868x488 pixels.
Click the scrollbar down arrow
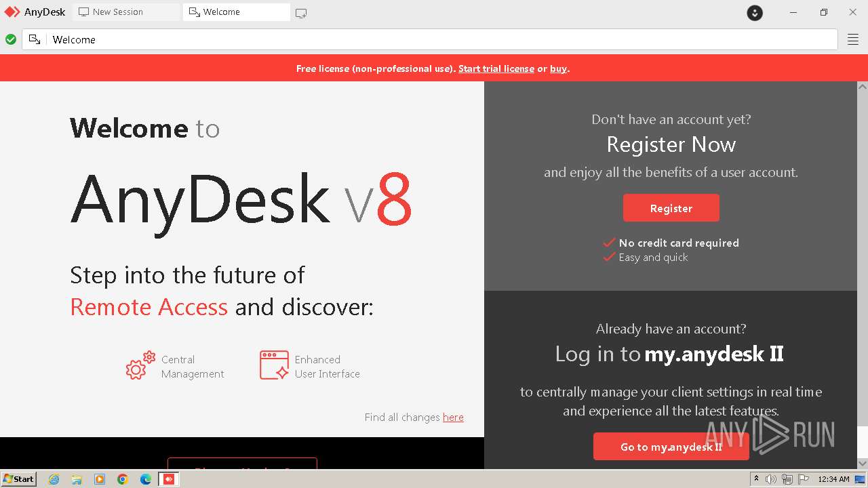tap(863, 464)
